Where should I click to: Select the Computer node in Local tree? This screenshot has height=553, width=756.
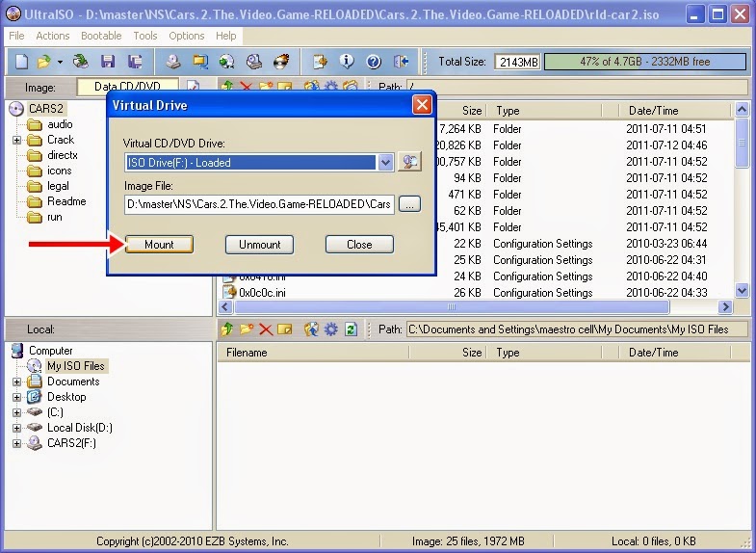pyautogui.click(x=51, y=351)
